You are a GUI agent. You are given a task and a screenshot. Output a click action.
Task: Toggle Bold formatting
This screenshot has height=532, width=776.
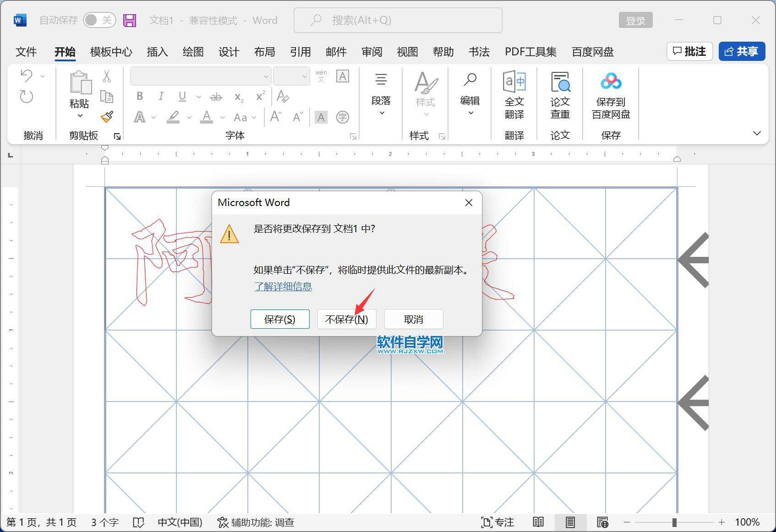coord(140,96)
